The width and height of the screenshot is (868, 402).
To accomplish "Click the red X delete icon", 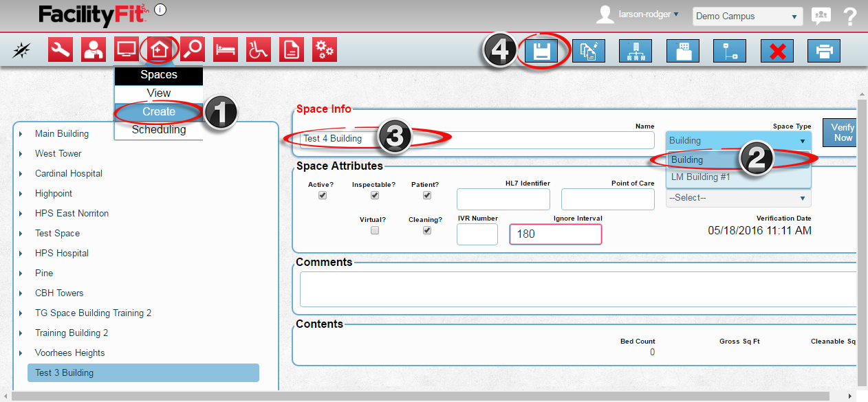I will [x=777, y=52].
